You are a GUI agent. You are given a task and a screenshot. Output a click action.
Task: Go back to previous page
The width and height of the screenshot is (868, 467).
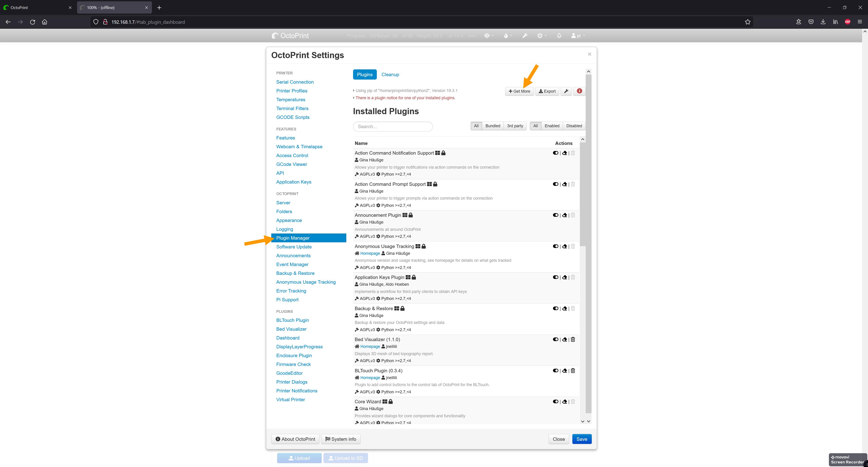[8, 22]
